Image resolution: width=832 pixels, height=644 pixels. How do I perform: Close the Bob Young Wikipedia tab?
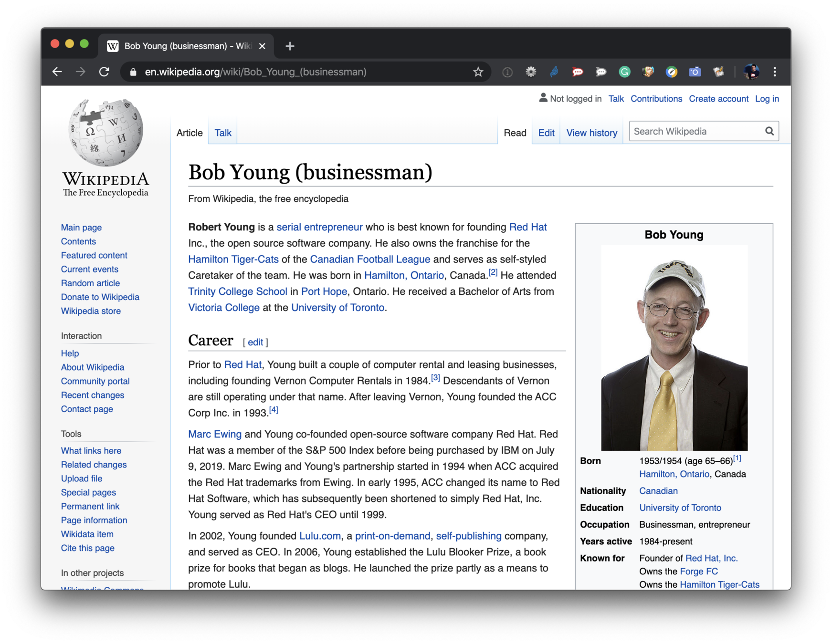(x=262, y=46)
